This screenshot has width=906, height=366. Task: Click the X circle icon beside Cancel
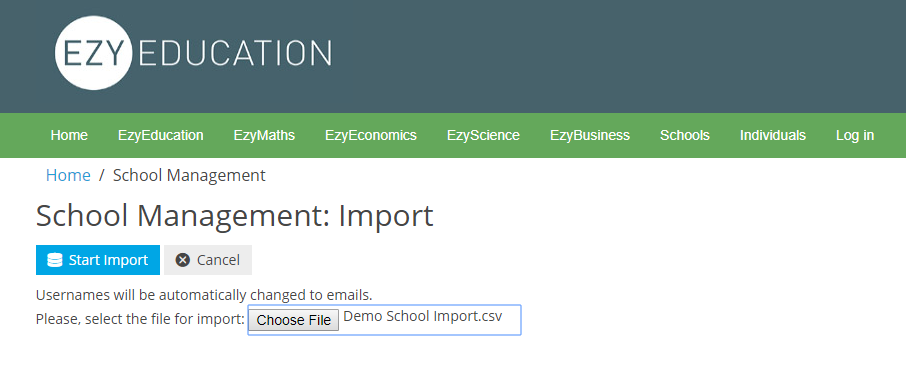[x=183, y=260]
